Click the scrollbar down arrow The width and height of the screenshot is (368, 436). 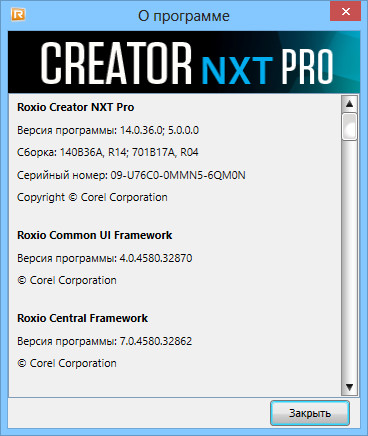(349, 387)
